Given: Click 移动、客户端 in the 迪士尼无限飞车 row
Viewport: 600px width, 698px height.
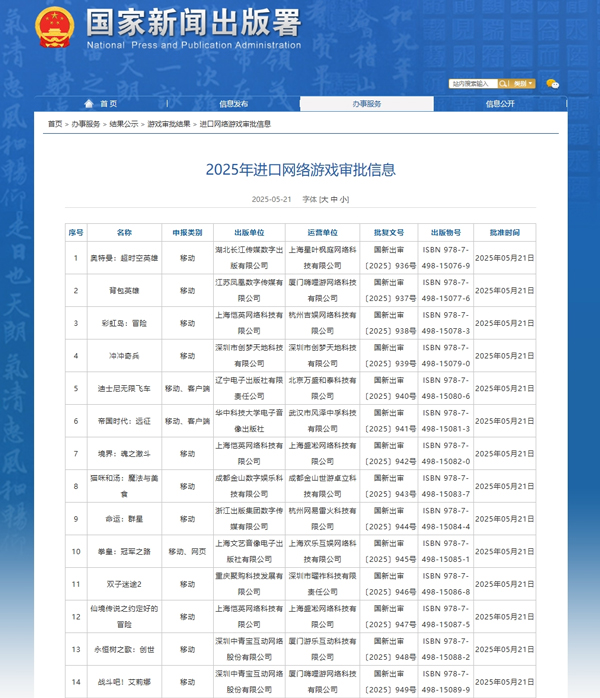Looking at the screenshot, I should tap(187, 389).
